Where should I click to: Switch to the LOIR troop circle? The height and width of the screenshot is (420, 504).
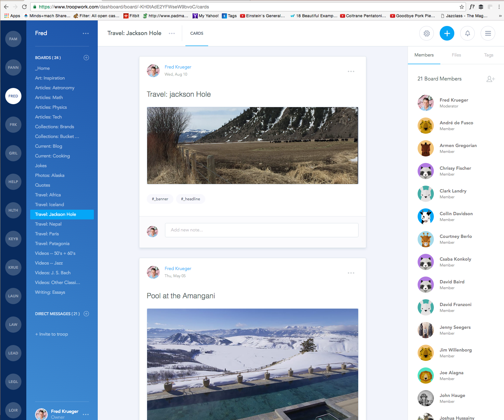pos(13,410)
